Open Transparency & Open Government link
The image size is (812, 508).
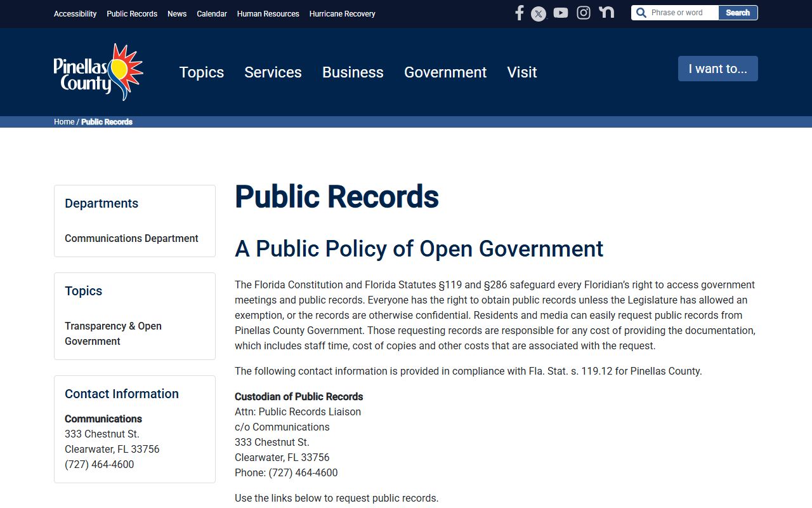pyautogui.click(x=113, y=333)
